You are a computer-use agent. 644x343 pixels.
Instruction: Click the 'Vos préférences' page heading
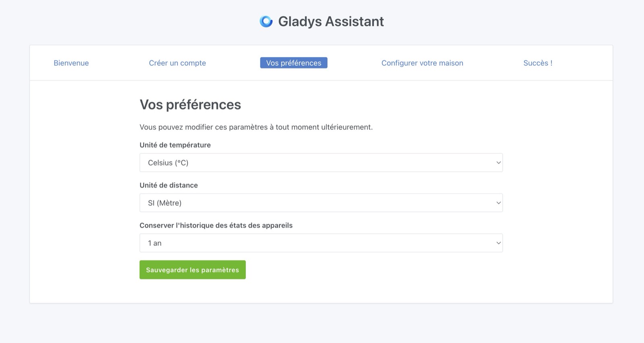(190, 105)
